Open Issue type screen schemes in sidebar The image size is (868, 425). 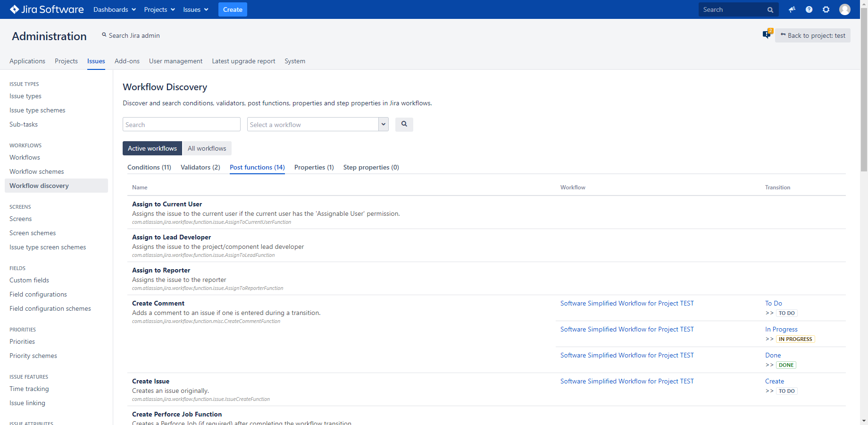[x=48, y=247]
